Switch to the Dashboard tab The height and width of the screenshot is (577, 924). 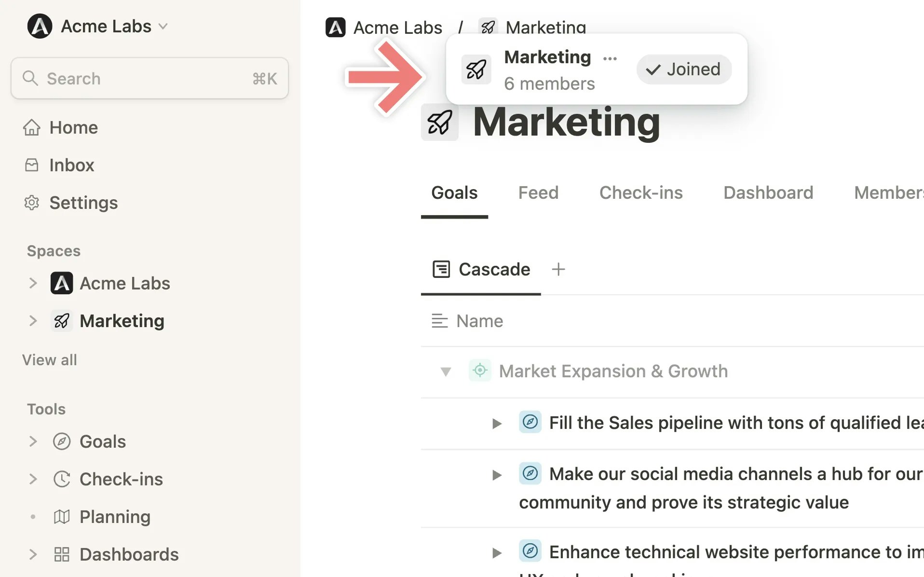(x=768, y=193)
